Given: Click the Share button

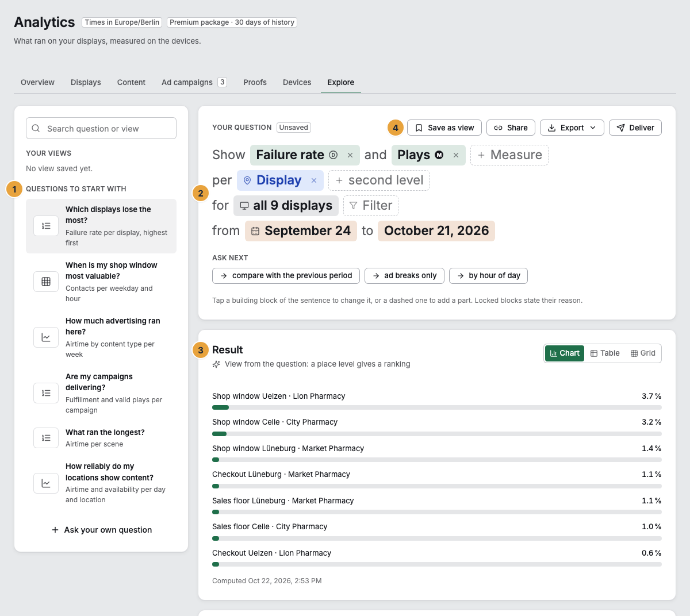Looking at the screenshot, I should tap(511, 128).
